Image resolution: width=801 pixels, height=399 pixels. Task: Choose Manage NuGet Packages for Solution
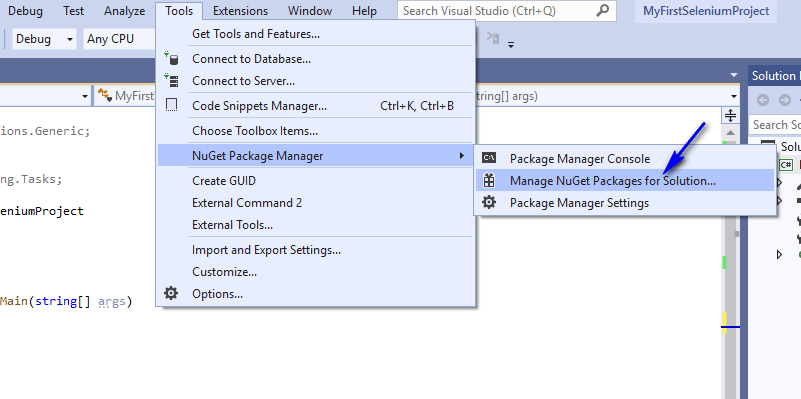(x=625, y=180)
